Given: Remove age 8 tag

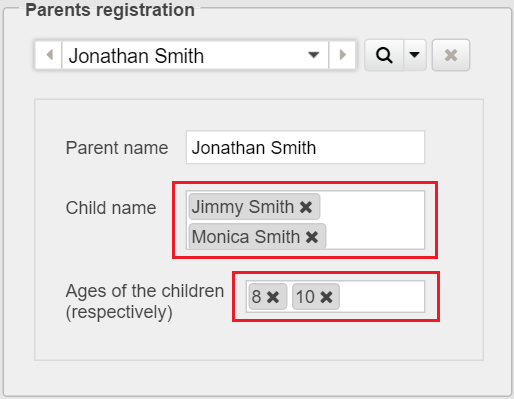Looking at the screenshot, I should pyautogui.click(x=273, y=297).
